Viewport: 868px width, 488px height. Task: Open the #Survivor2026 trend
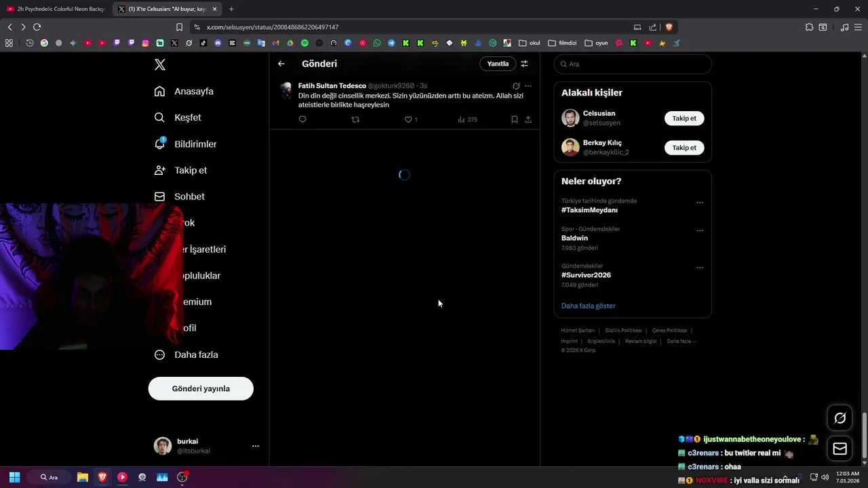click(586, 275)
